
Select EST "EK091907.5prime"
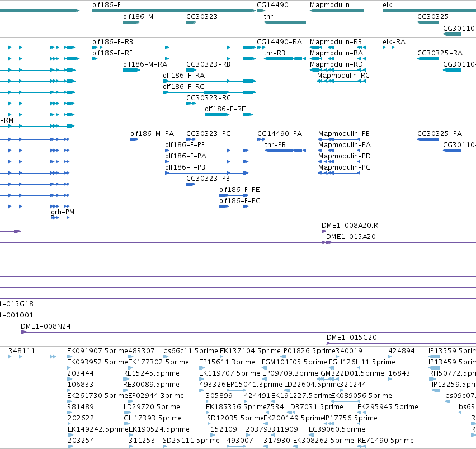tap(97, 351)
